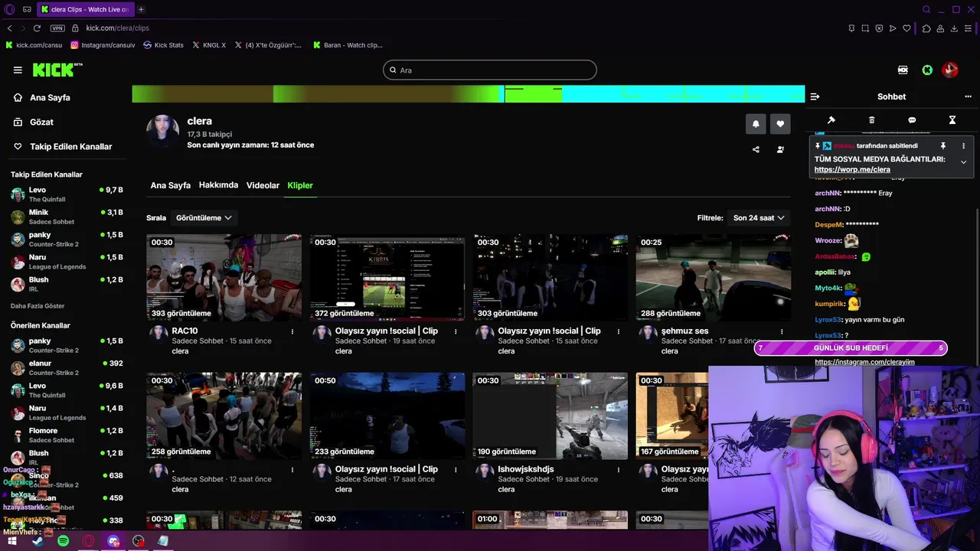Viewport: 980px width, 551px height.
Task: Open the Son 24 saat filter dropdown
Action: click(x=759, y=218)
